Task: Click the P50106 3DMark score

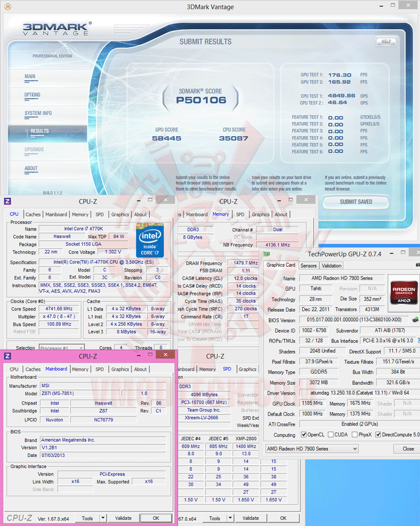Action: [201, 100]
